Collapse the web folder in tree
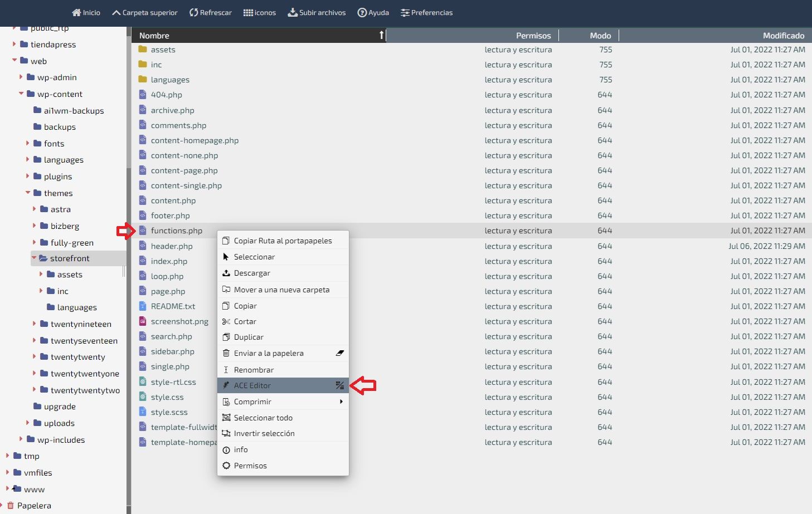812x514 pixels. tap(14, 60)
